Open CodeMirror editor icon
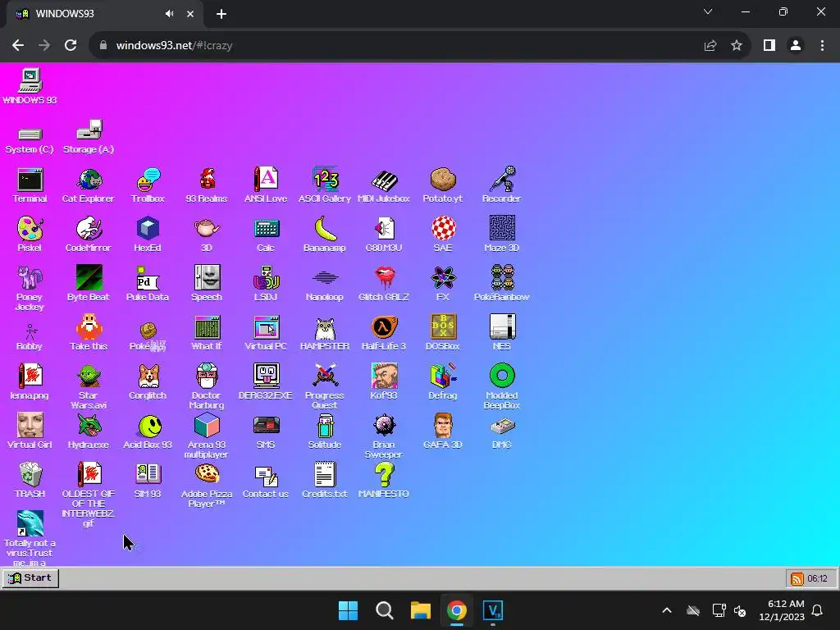 (x=89, y=235)
